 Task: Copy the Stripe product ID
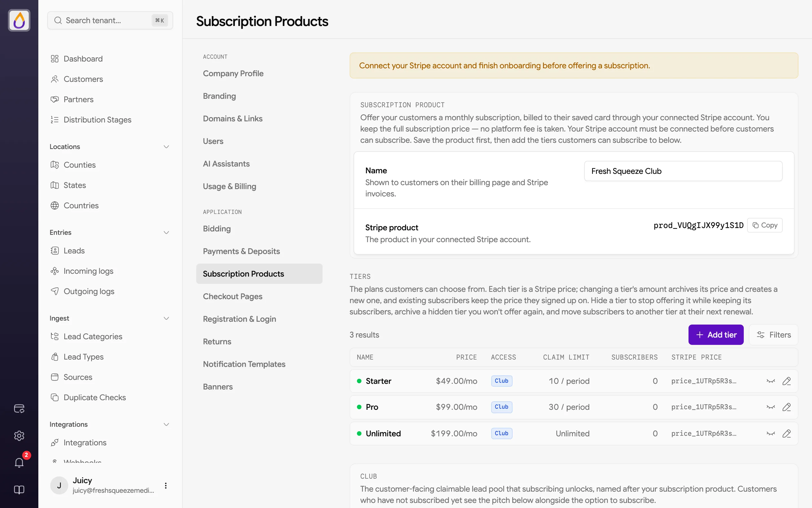[x=765, y=225]
